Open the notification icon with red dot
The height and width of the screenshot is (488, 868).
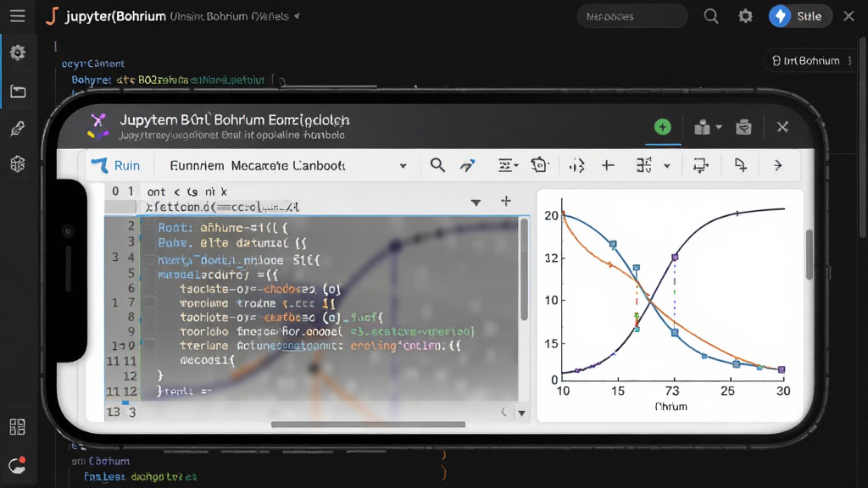(18, 465)
